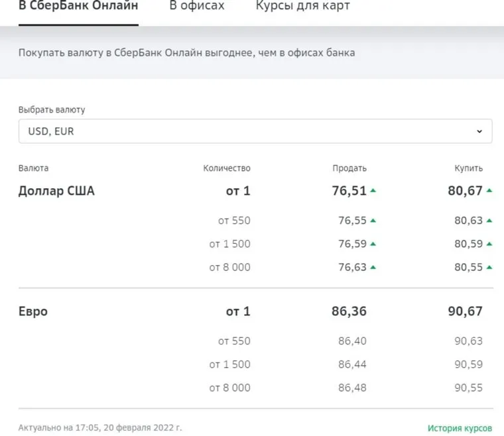Image resolution: width=504 pixels, height=436 pixels.
Task: Click the green triangle next to 80,55
Action: pos(489,267)
